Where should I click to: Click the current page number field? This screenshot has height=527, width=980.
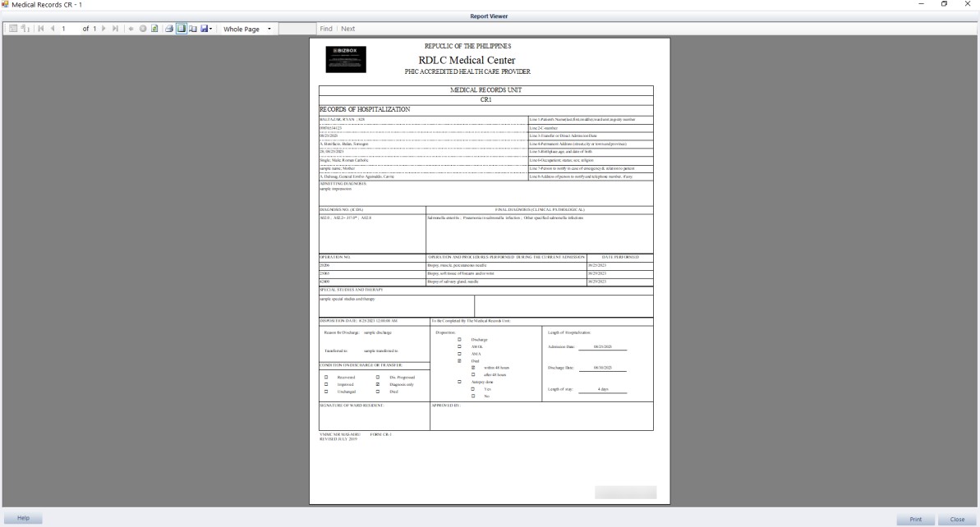tap(64, 29)
